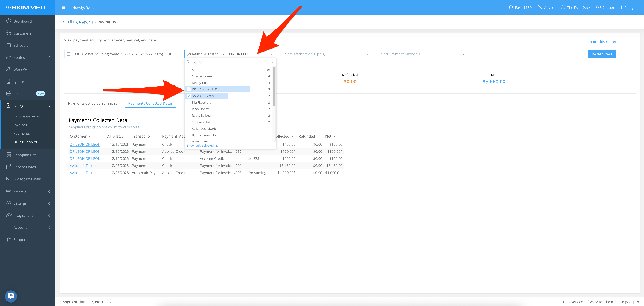
Task: Click the Dashboard gauge icon
Action: [x=9, y=21]
